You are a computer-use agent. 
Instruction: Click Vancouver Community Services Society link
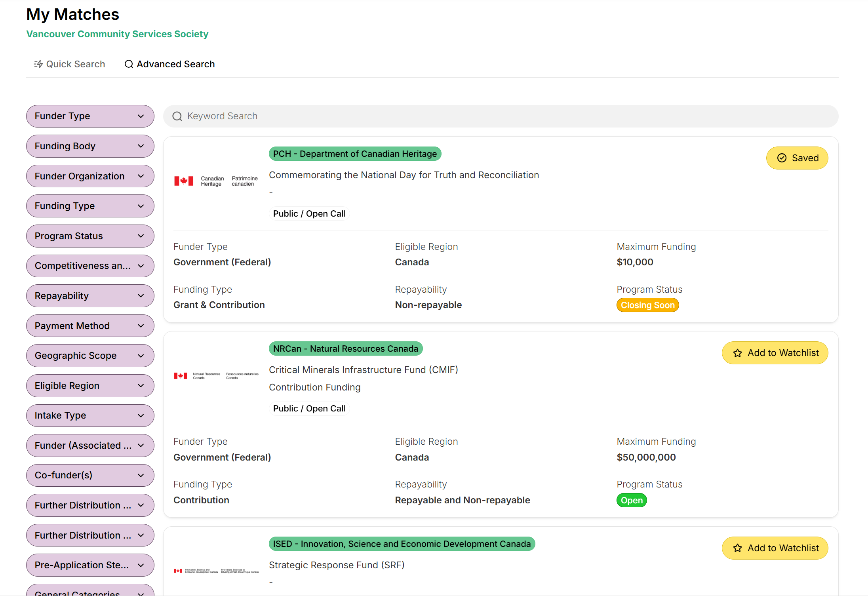(117, 34)
